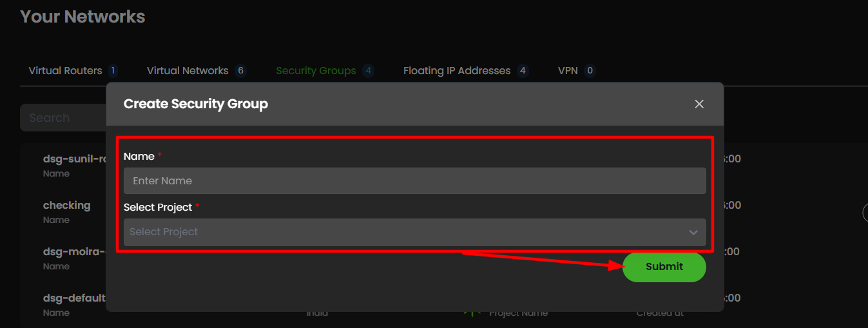Focus the Search box behind the dialog
This screenshot has height=328, width=868.
(x=61, y=118)
